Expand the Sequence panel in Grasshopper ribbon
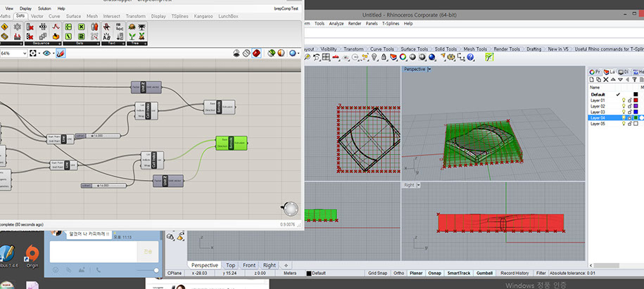The height and width of the screenshot is (289, 644). [x=59, y=44]
